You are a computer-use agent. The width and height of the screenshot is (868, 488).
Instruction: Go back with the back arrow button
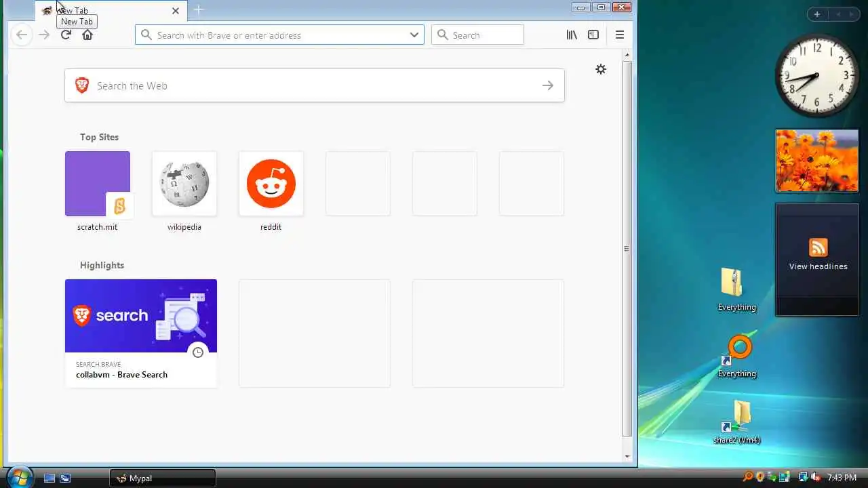point(22,35)
